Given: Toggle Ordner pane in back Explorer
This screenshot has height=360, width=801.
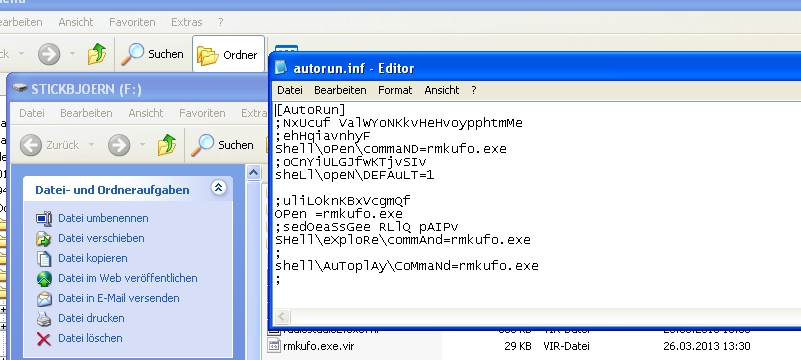Looking at the screenshot, I should click(228, 54).
